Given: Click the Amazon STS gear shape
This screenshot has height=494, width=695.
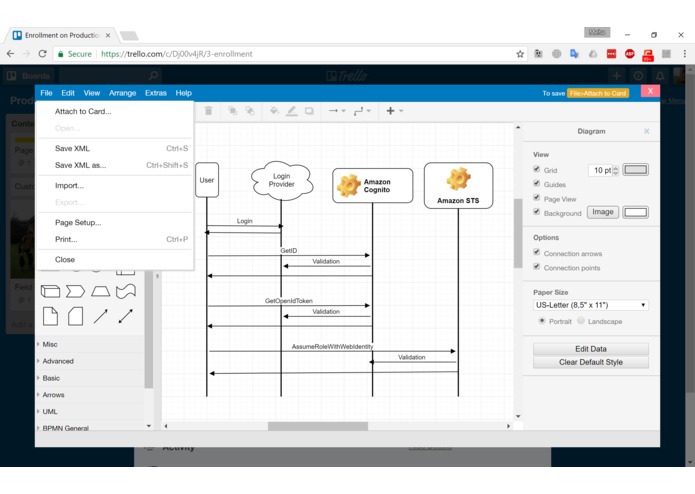Looking at the screenshot, I should (458, 185).
